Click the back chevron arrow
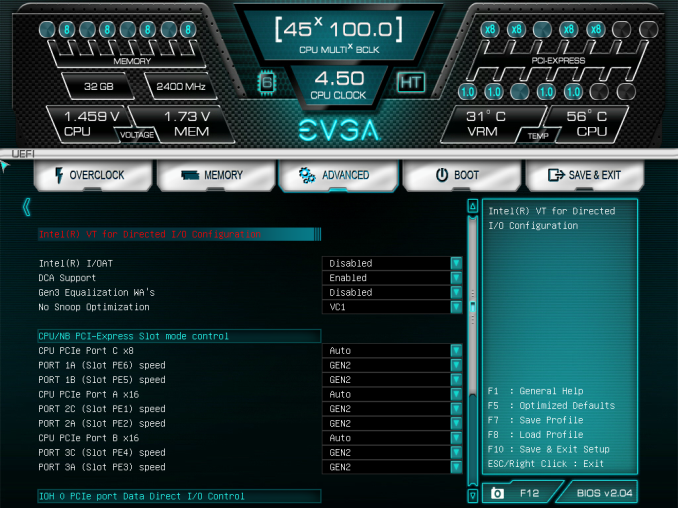The height and width of the screenshot is (508, 678). pos(27,207)
